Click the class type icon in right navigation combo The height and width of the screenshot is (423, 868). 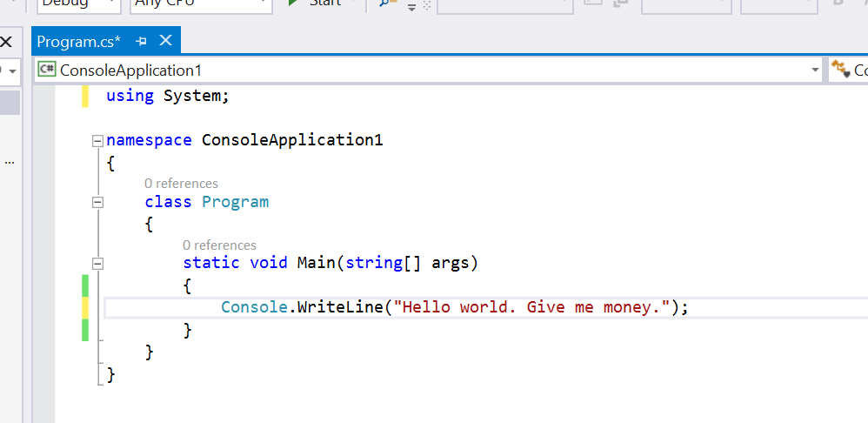(841, 70)
